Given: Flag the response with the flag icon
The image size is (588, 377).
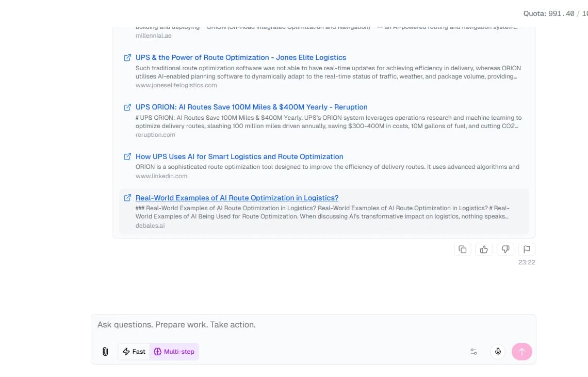Looking at the screenshot, I should (527, 249).
